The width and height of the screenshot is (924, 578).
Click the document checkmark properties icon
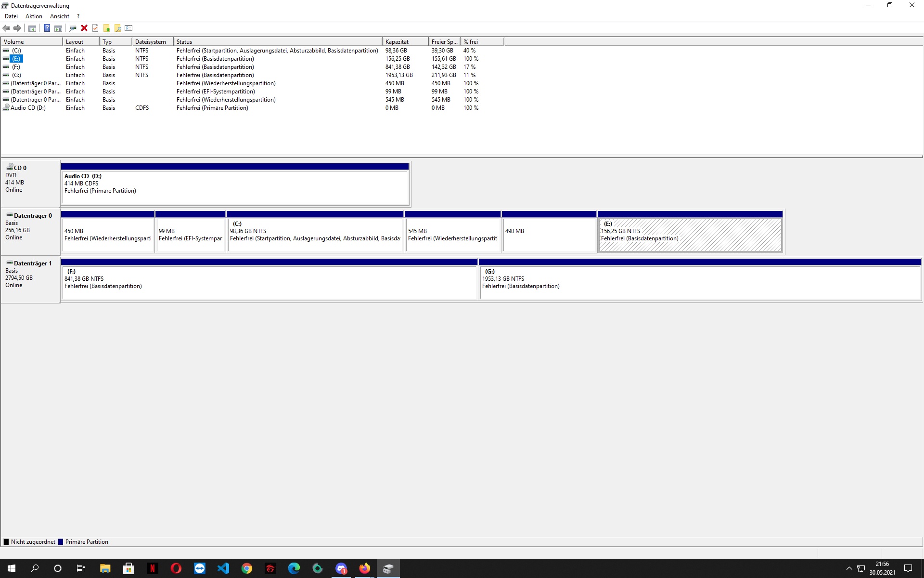pyautogui.click(x=95, y=28)
